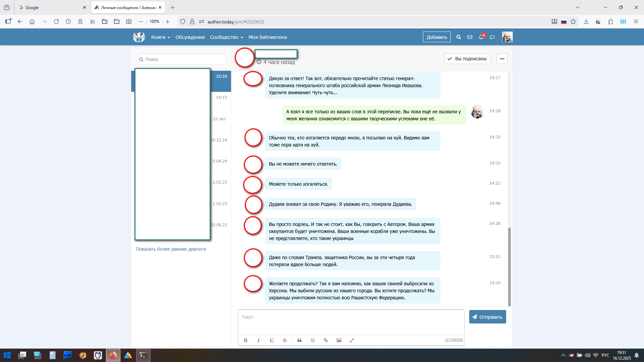Image resolution: width=644 pixels, height=362 pixels.
Task: Open the three-dots conversation options menu
Action: [x=502, y=59]
